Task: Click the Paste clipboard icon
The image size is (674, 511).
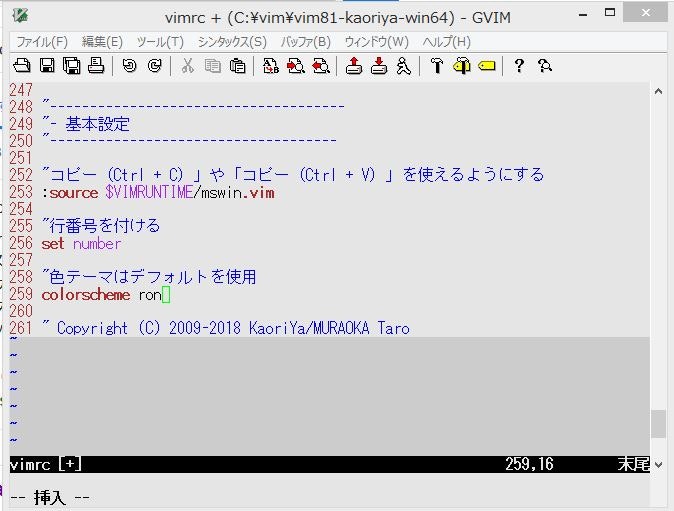Action: tap(237, 66)
